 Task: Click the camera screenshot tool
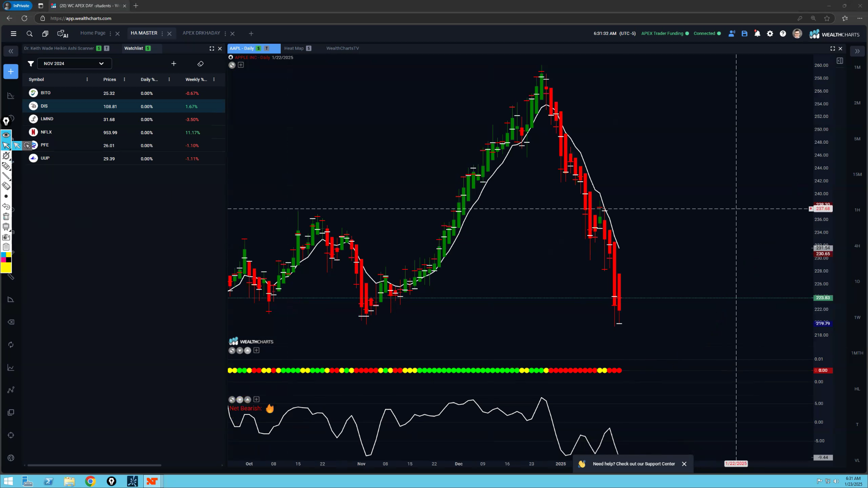tap(6, 237)
